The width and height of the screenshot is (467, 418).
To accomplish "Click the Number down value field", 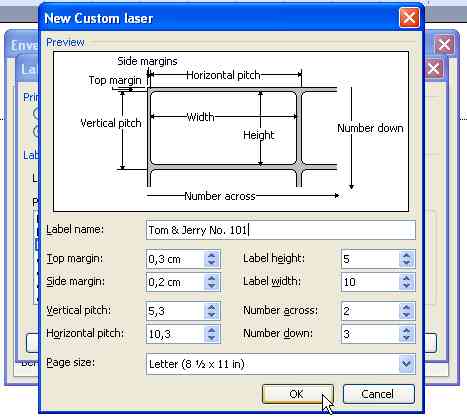I will point(370,334).
